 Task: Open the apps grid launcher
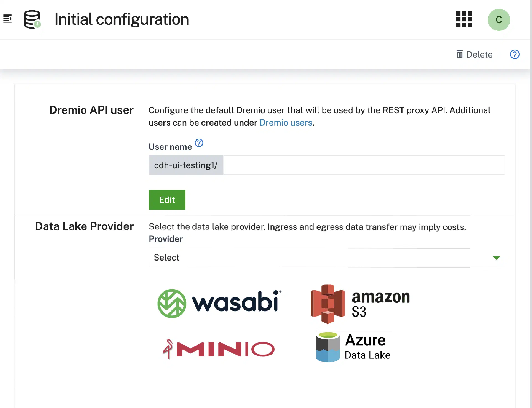tap(464, 19)
